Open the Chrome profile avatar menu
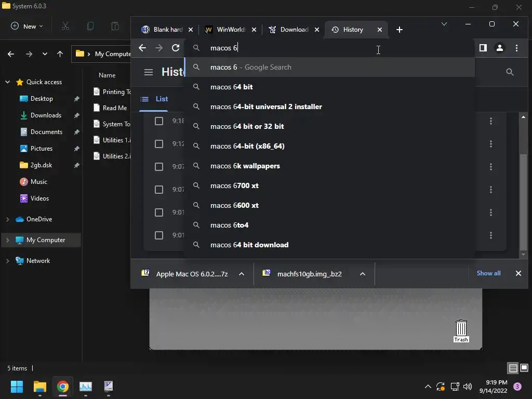The width and height of the screenshot is (532, 399). (499, 48)
